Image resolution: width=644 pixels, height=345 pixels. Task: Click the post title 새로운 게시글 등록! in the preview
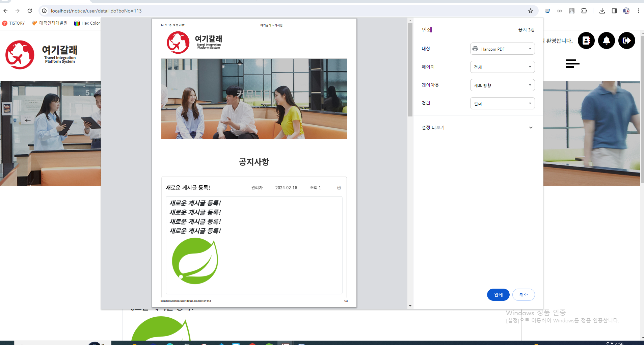[x=188, y=188]
